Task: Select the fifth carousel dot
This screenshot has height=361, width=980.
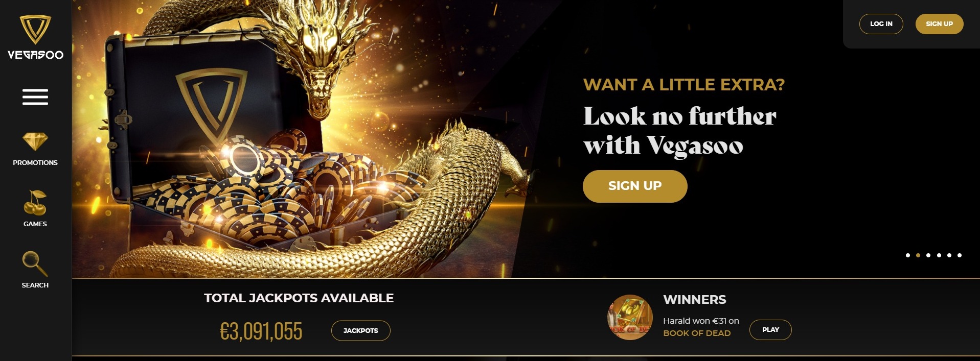Action: tap(949, 255)
